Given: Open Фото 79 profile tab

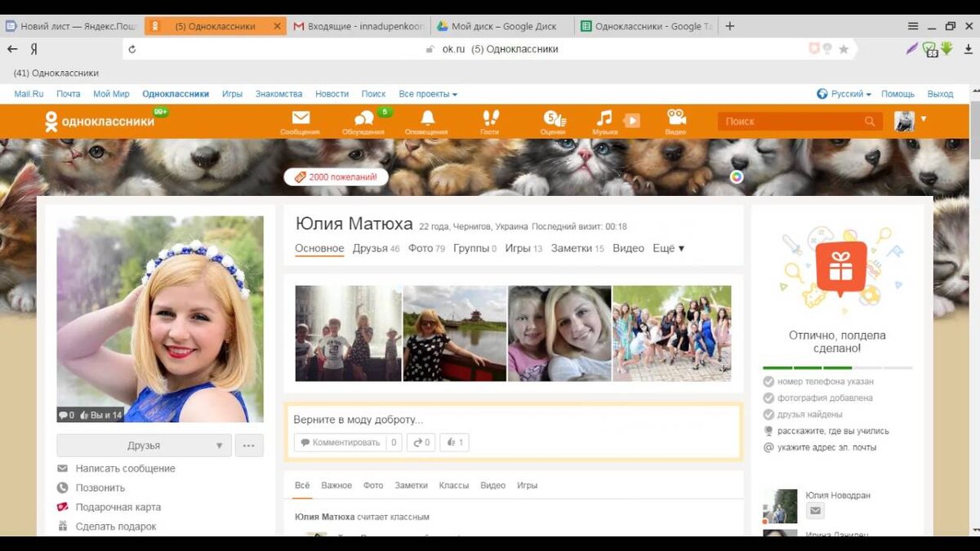Looking at the screenshot, I should [x=426, y=248].
